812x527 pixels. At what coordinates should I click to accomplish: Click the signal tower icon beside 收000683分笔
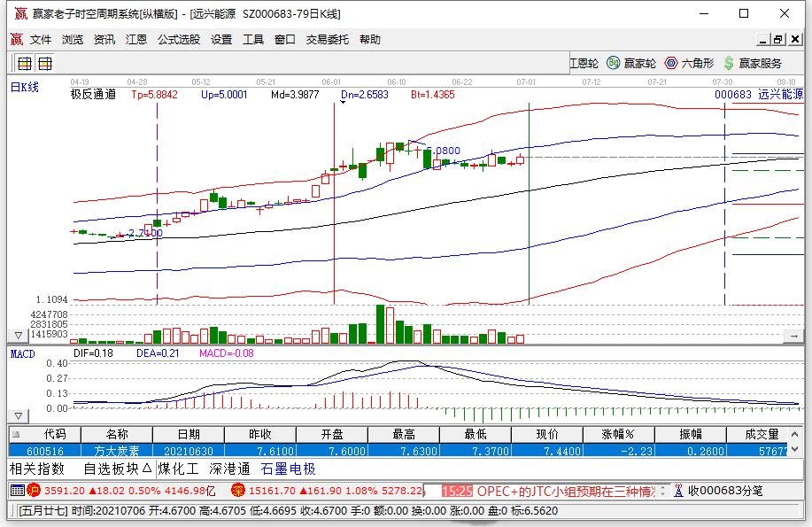pos(678,490)
